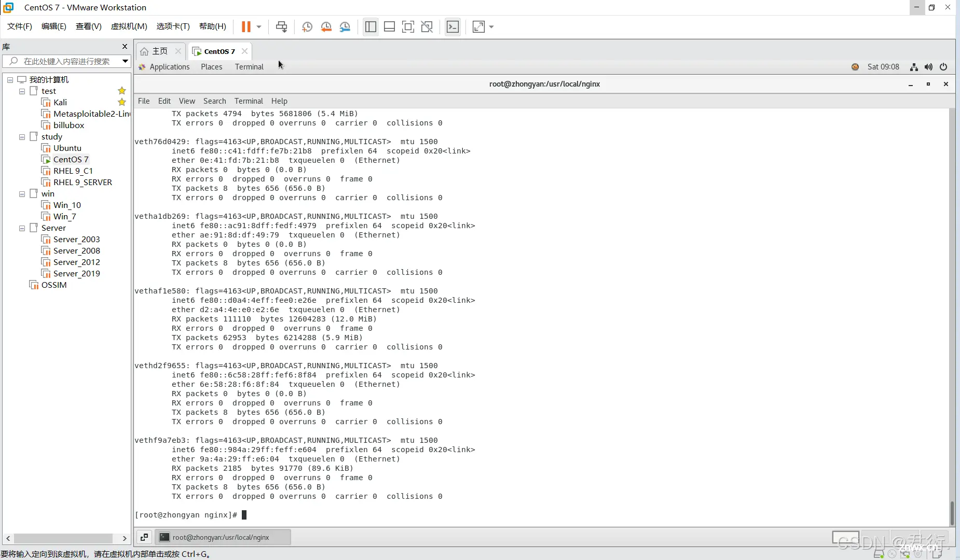
Task: Select the Kali virtual machine
Action: pyautogui.click(x=60, y=102)
